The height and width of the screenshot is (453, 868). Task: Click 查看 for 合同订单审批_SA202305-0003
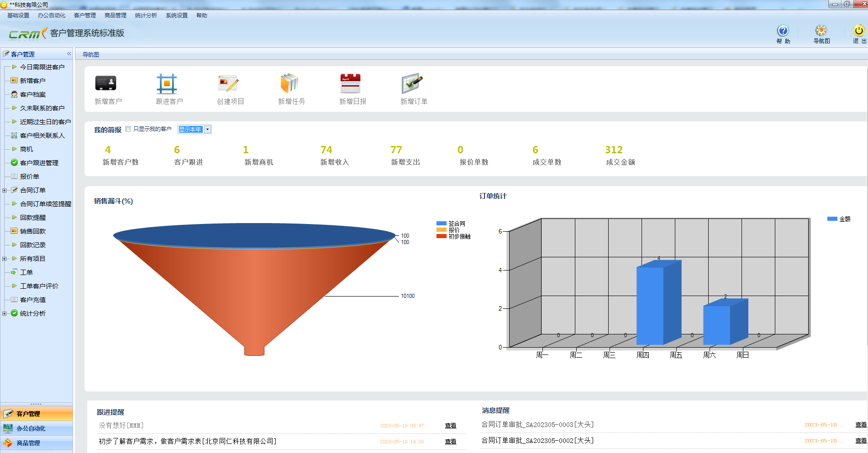tap(861, 425)
